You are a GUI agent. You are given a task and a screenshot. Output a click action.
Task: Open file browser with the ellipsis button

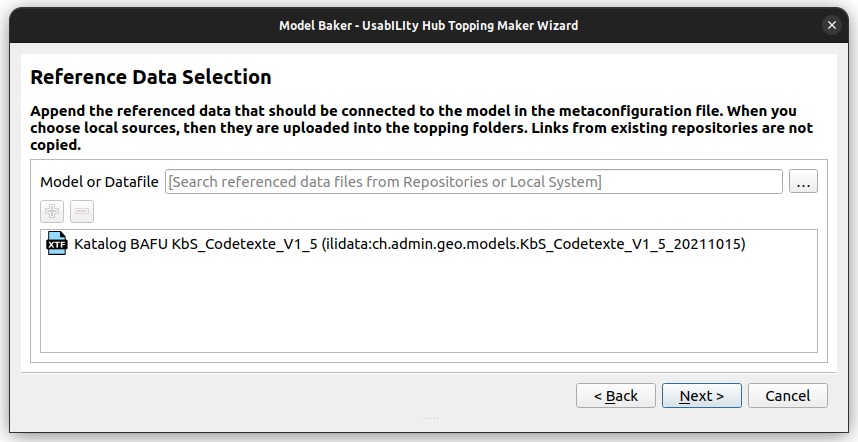pyautogui.click(x=804, y=181)
